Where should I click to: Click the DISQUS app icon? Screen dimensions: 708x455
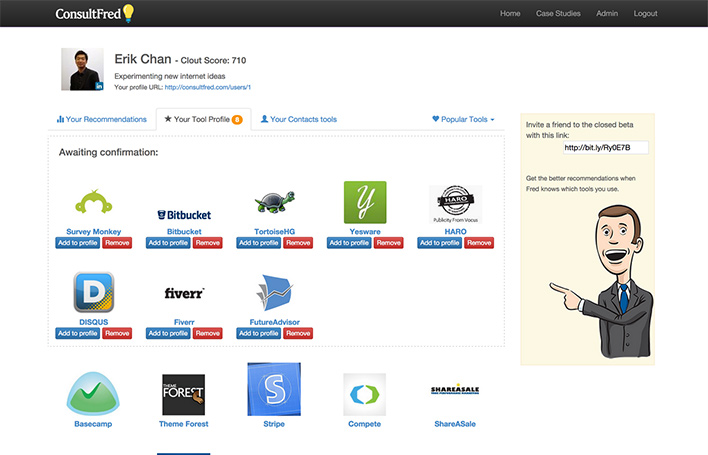(x=93, y=293)
